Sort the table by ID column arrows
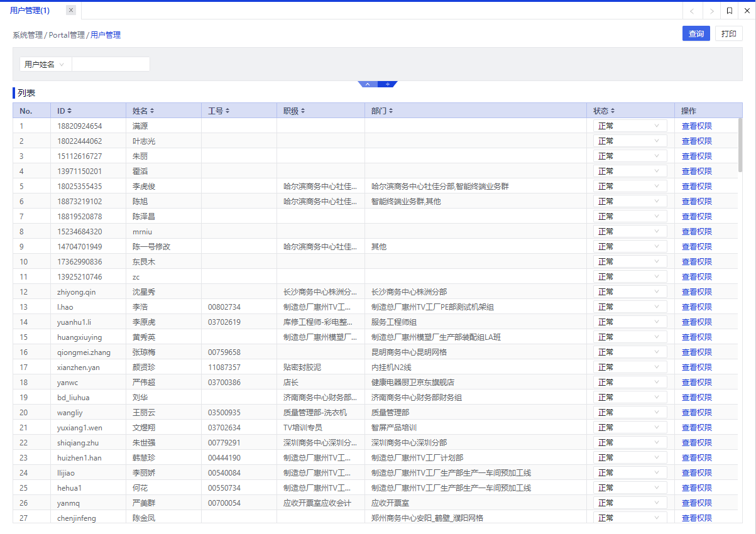Screen dimensions: 756x534 point(70,111)
